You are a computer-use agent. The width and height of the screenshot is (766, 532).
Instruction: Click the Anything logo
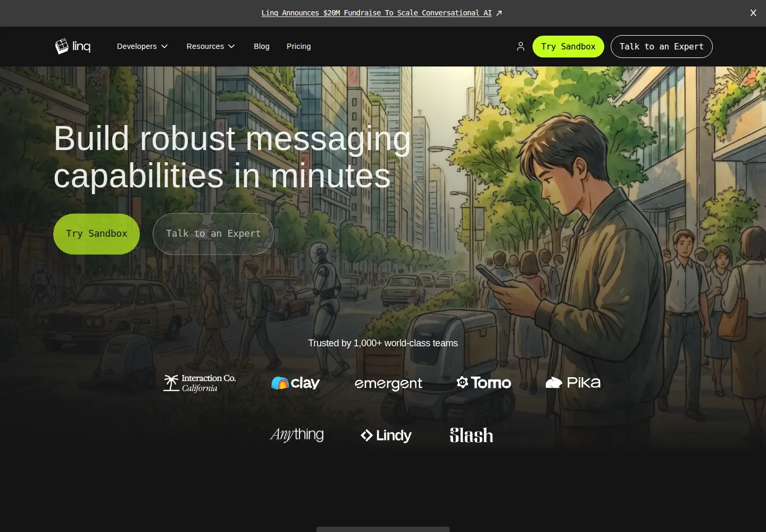tap(297, 435)
